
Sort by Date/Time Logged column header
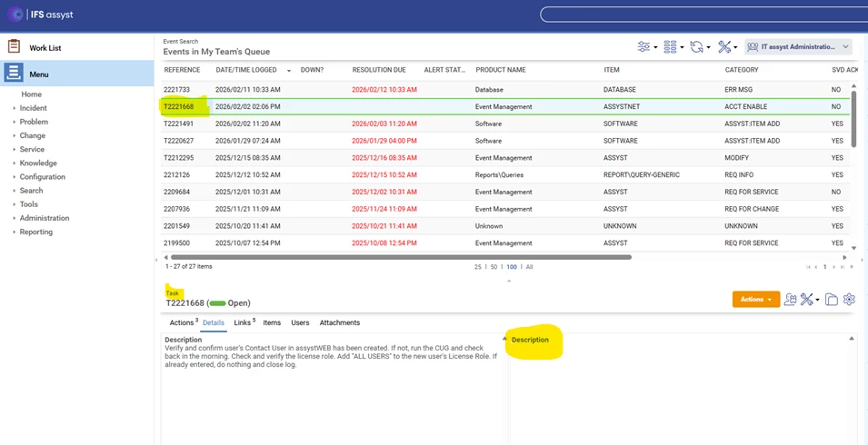coord(247,70)
